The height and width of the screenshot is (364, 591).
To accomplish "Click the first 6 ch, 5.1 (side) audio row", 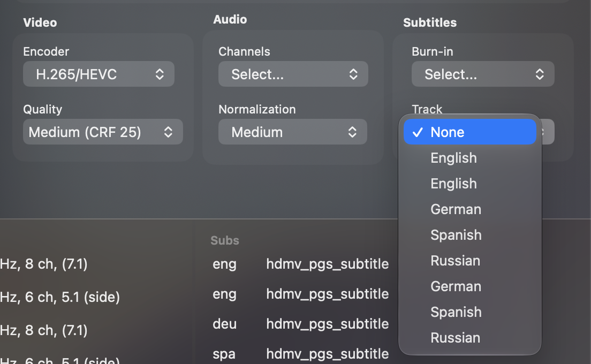I will pyautogui.click(x=60, y=297).
